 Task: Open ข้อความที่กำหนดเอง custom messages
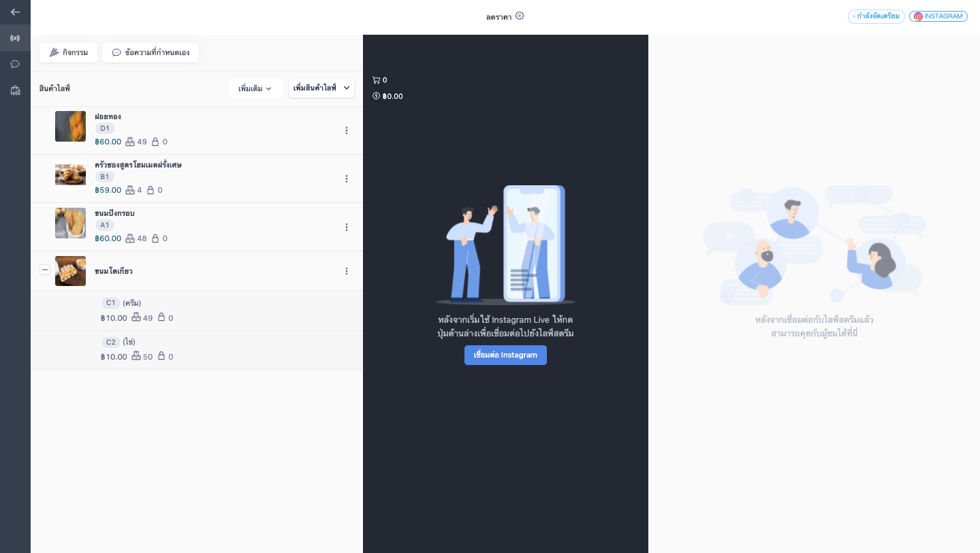(151, 52)
